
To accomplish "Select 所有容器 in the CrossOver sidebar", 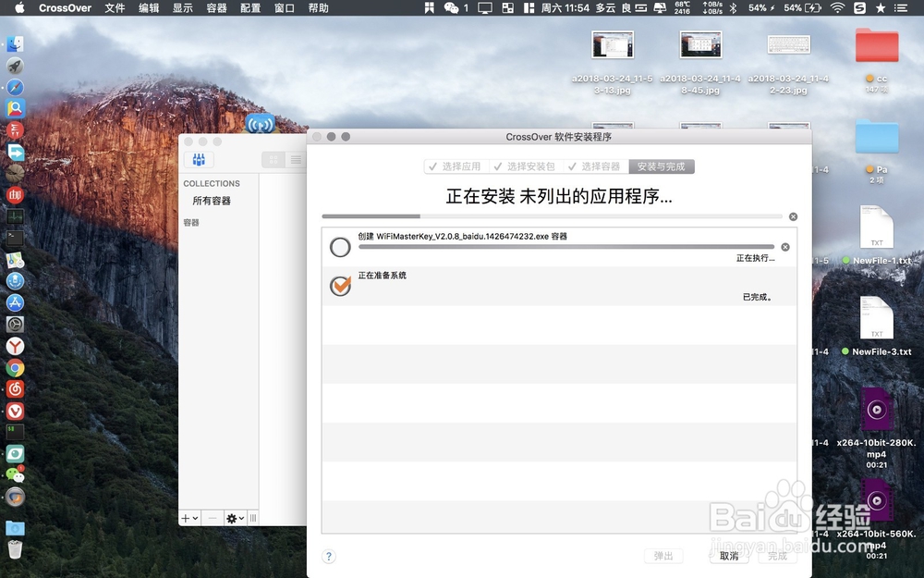I will tap(212, 201).
